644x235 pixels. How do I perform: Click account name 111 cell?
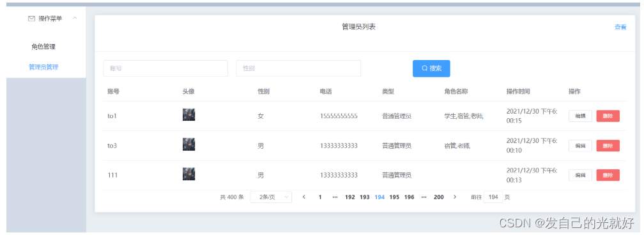(x=112, y=176)
